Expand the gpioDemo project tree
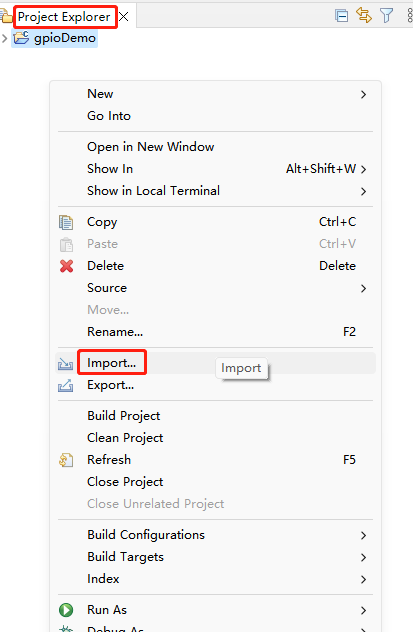Viewport: 413px width, 632px height. click(x=4, y=38)
